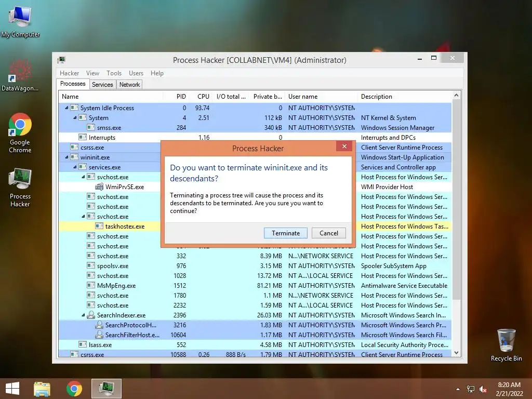Collapse the svchost.exe node above WmiPrvSE.exe
The height and width of the screenshot is (399, 532).
coord(83,177)
